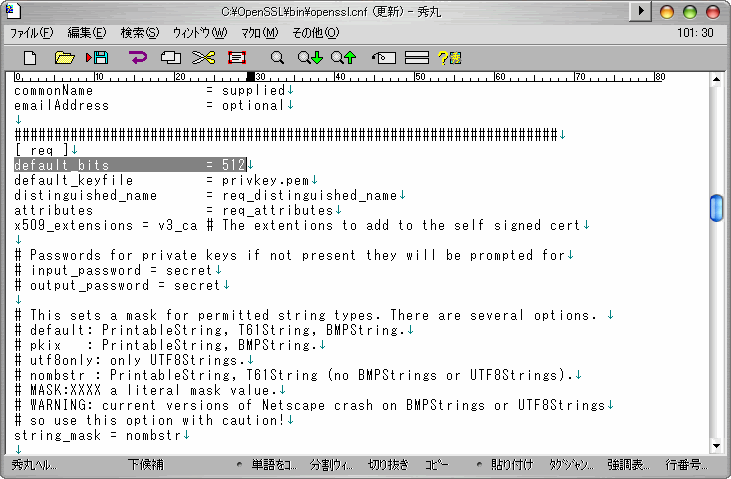Click the highlighted default_bits = 512 line

[130, 165]
